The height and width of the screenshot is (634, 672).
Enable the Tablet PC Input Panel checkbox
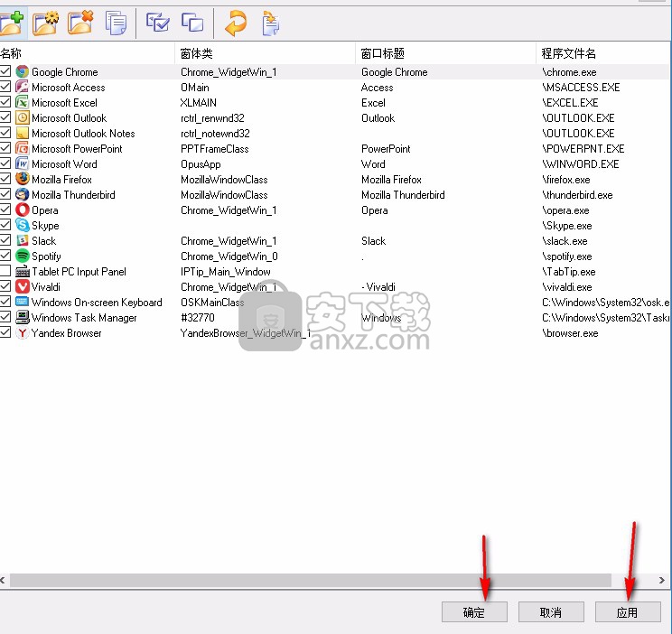tap(5, 271)
